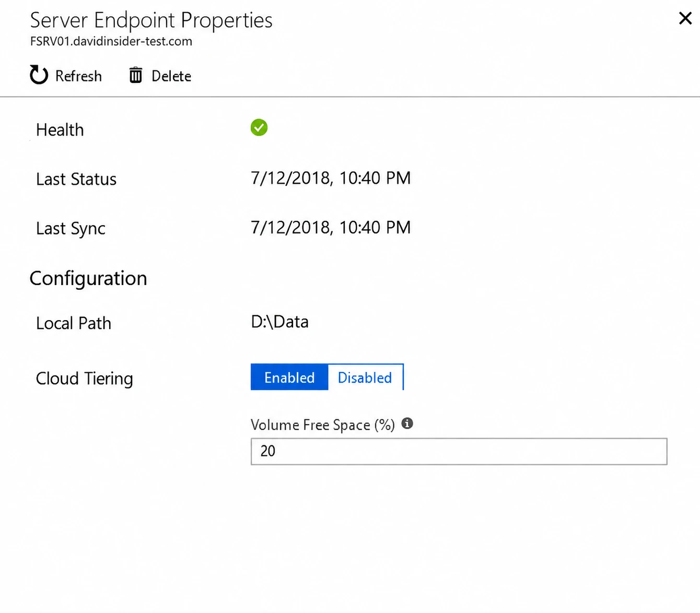Click the Delete trash can icon

coord(136,75)
